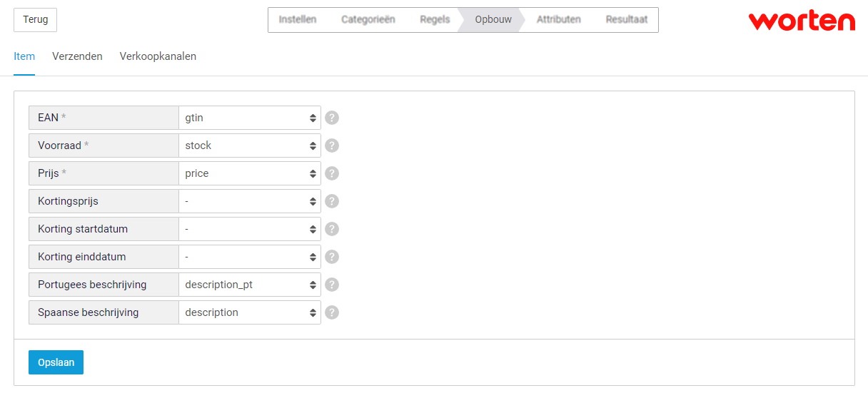This screenshot has width=868, height=393.
Task: Expand the Kortingsprijs dropdown
Action: pos(250,201)
